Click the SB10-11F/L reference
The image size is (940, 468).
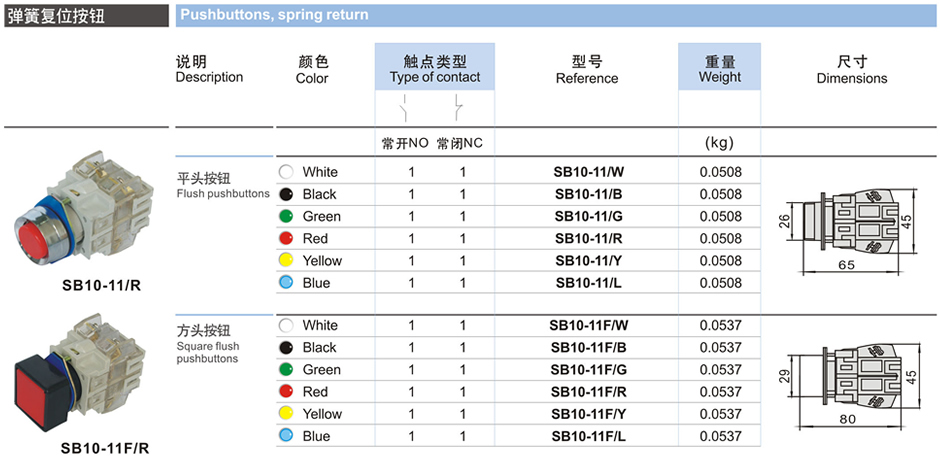(589, 436)
